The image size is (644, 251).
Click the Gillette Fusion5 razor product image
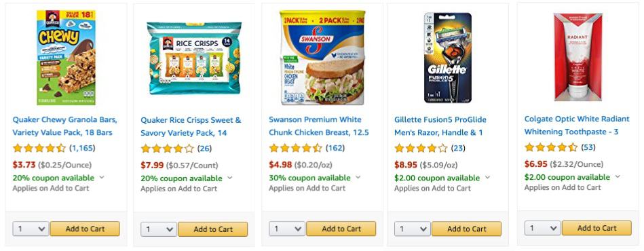click(448, 58)
